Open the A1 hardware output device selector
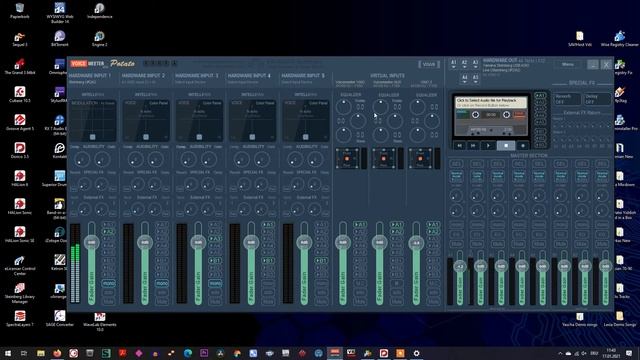The image size is (640, 360). coord(453,64)
